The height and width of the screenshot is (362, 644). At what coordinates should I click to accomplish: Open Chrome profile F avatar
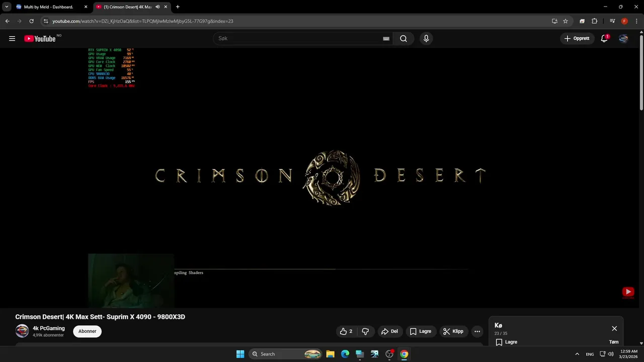(624, 21)
